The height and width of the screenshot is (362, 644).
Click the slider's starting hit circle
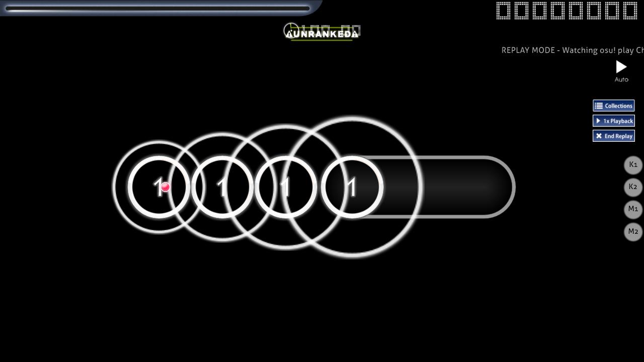pyautogui.click(x=352, y=187)
